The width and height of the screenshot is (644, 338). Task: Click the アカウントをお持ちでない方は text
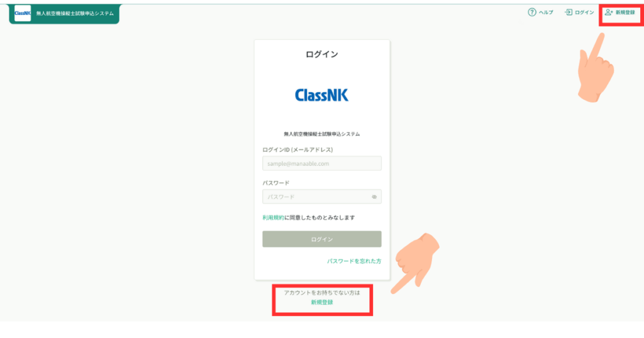(322, 293)
